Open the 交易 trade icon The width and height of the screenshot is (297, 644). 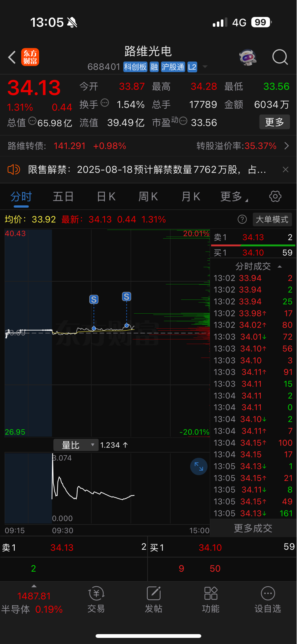coord(96,600)
